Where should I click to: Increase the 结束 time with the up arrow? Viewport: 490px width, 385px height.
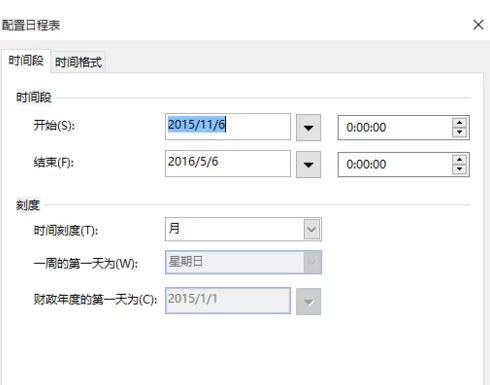[x=460, y=160]
